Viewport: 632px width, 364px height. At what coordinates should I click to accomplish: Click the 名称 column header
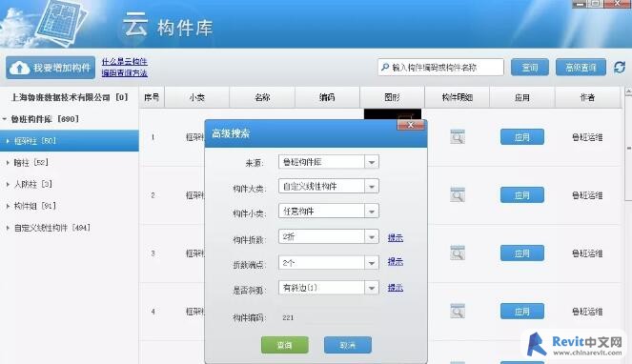click(262, 97)
